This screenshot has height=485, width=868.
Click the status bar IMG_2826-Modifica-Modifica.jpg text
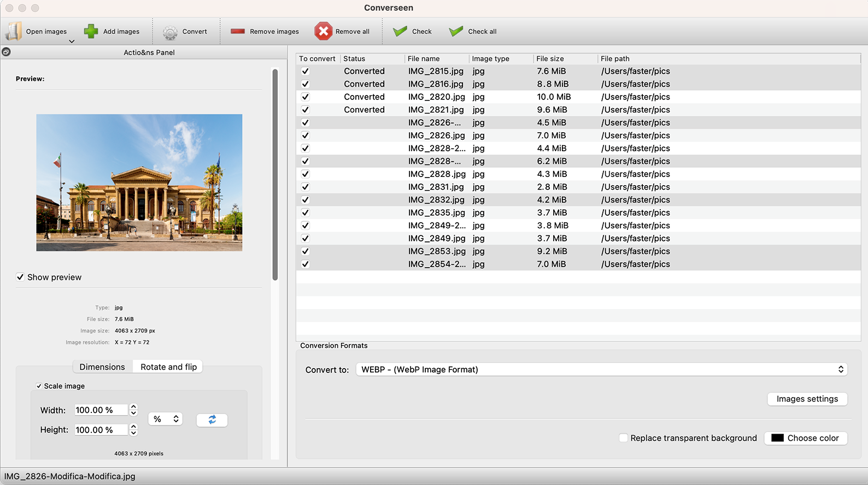(x=70, y=476)
